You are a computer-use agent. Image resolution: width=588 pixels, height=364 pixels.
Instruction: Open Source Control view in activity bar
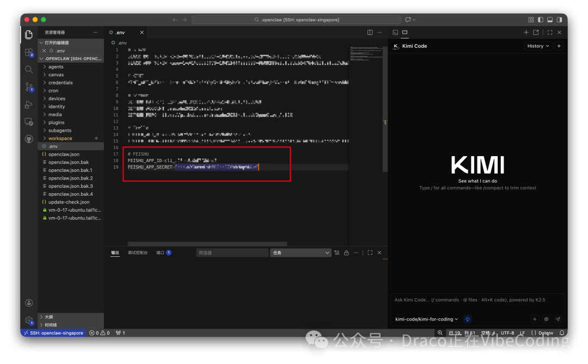pyautogui.click(x=29, y=87)
